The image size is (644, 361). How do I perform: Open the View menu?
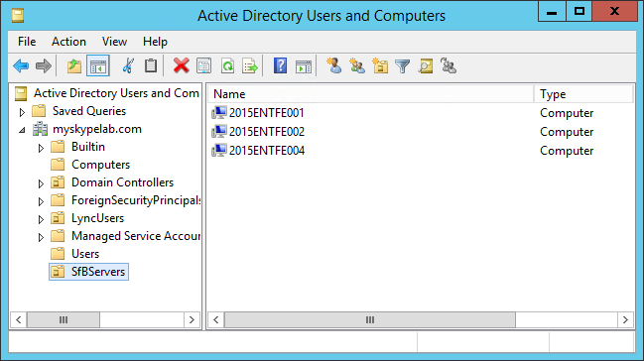point(114,42)
